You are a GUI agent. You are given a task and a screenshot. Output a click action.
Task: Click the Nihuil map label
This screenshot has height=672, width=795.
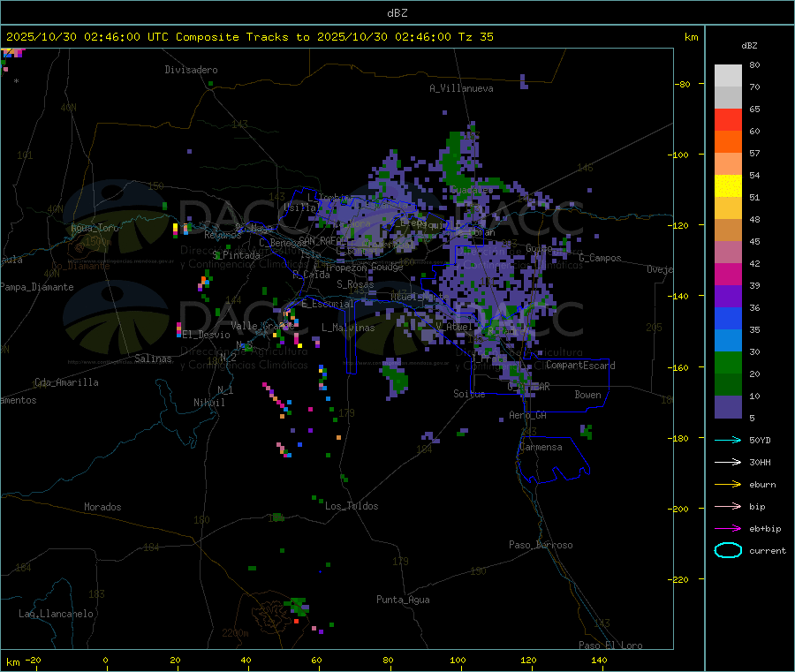pos(208,403)
